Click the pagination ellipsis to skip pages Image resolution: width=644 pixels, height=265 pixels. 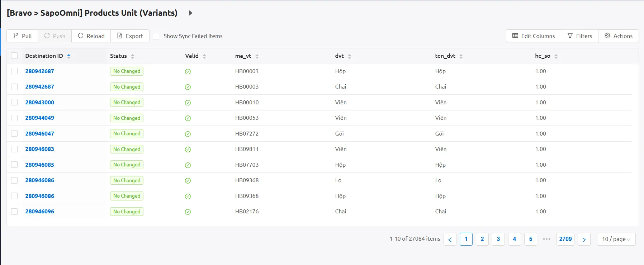tap(546, 239)
